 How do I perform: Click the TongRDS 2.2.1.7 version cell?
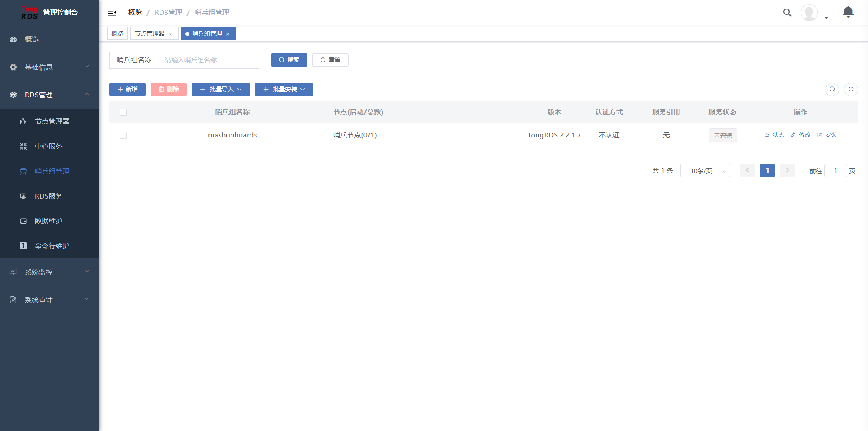[x=554, y=135]
